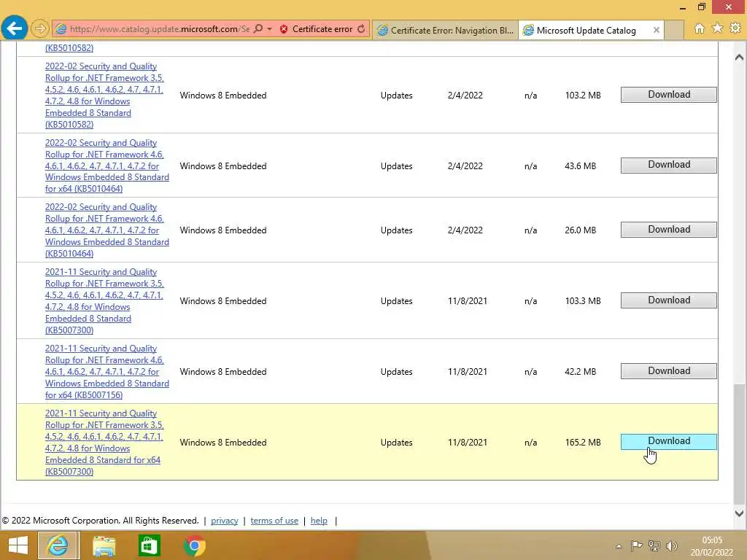747x560 pixels.
Task: Restore down the Internet Explorer window
Action: point(701,7)
